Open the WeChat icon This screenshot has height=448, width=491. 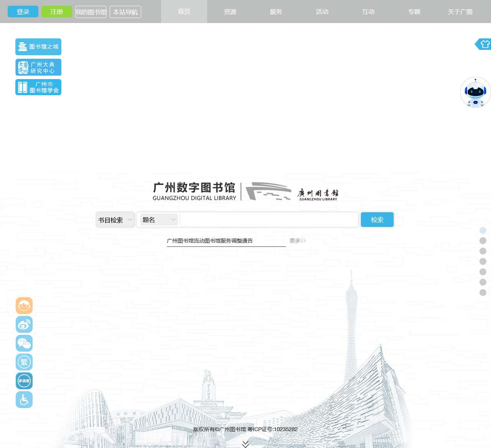pyautogui.click(x=24, y=344)
